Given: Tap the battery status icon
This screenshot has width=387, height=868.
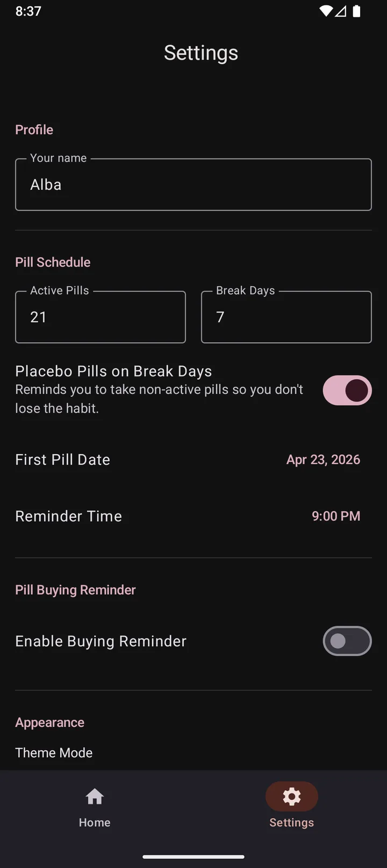Looking at the screenshot, I should click(x=356, y=11).
